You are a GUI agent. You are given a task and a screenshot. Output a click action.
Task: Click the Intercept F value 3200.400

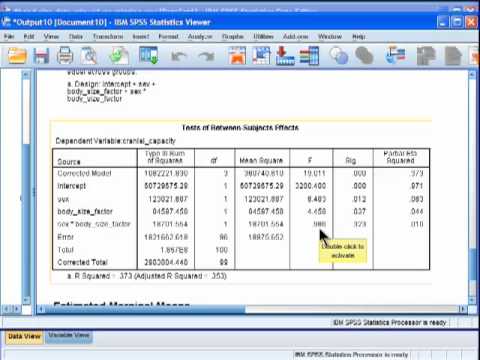point(311,186)
